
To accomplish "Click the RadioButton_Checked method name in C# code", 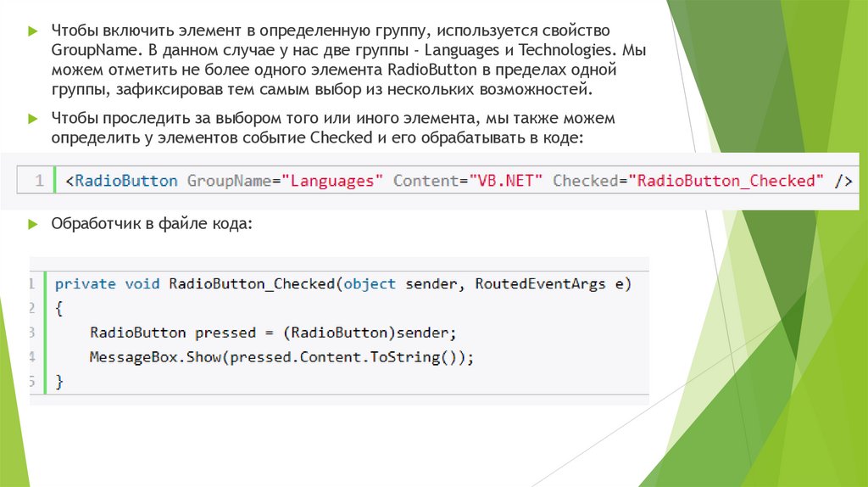I will pos(252,283).
